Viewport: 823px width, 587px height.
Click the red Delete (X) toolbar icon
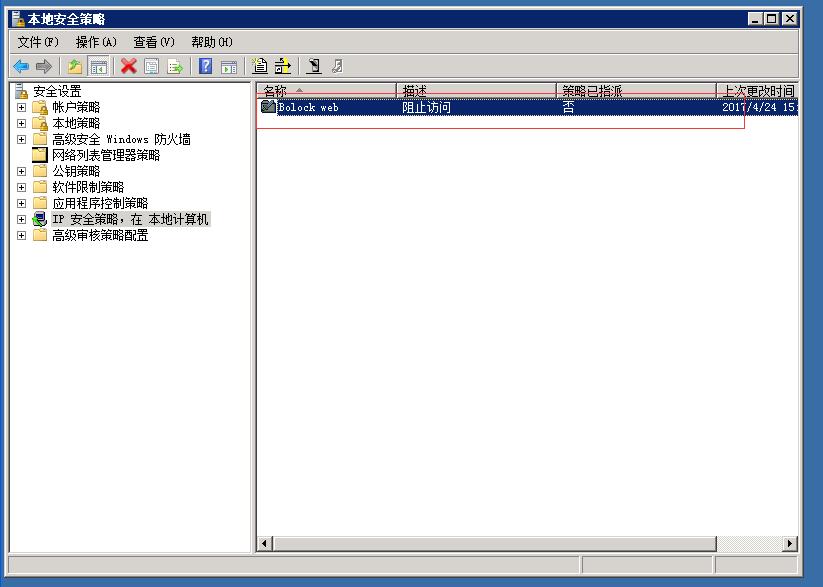tap(127, 66)
